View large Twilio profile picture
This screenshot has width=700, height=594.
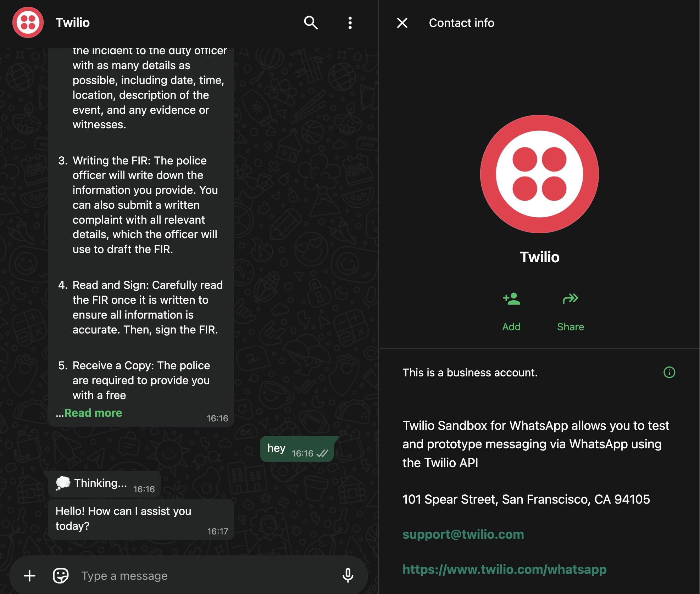tap(539, 174)
